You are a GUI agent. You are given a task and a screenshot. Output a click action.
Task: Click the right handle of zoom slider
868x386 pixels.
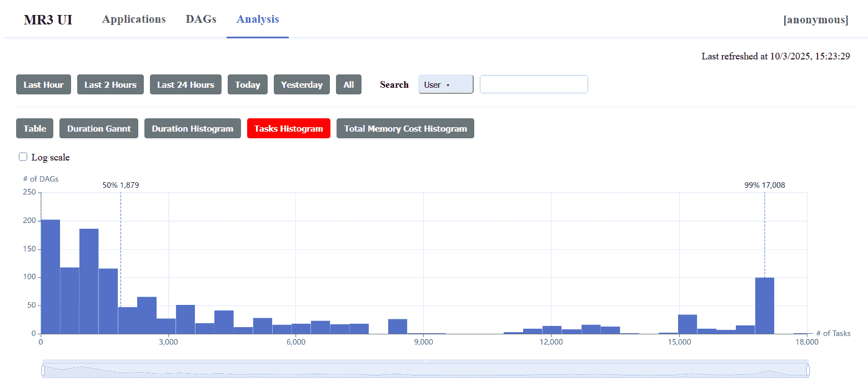807,370
